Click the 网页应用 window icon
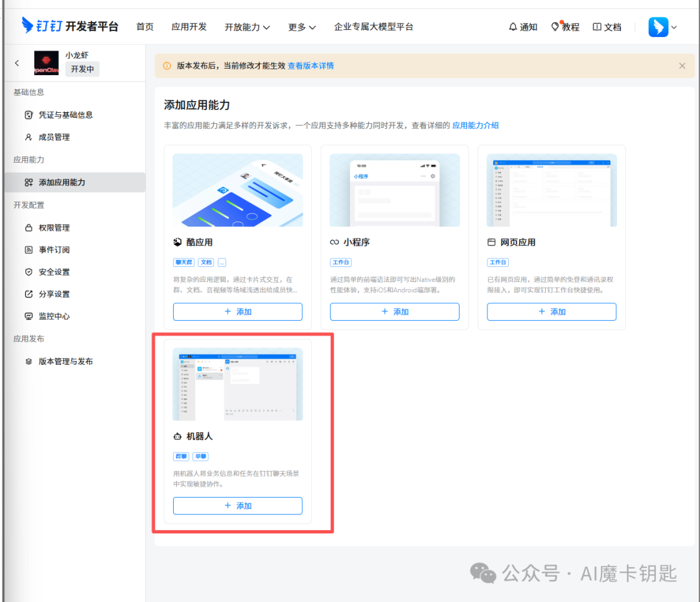 491,242
